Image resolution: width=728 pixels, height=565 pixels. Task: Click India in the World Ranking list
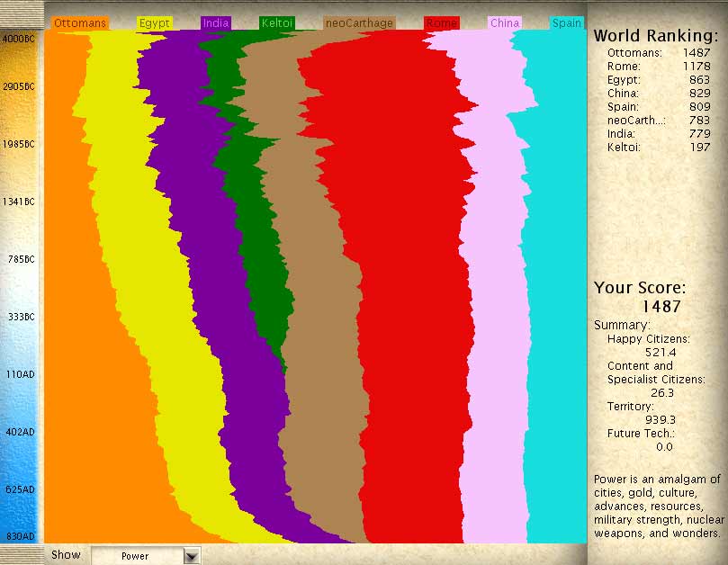tap(621, 134)
